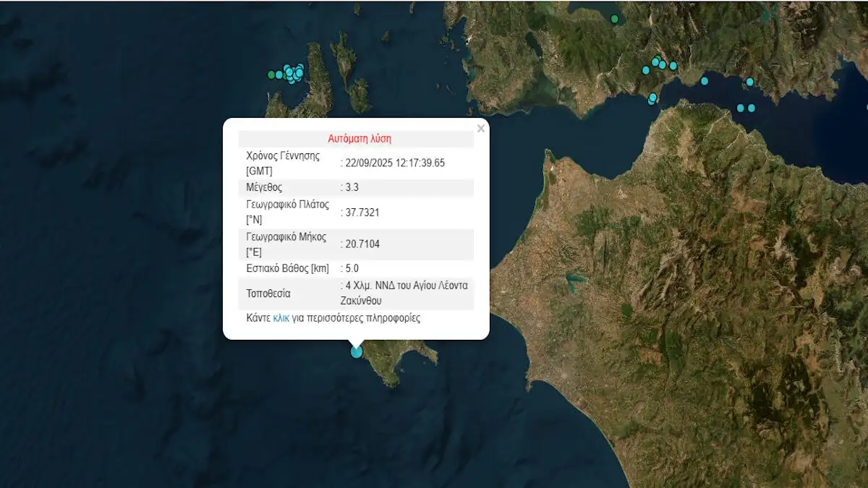This screenshot has width=868, height=488.
Task: Click the 'Αυτόματη λύση' popup header
Action: tap(359, 139)
